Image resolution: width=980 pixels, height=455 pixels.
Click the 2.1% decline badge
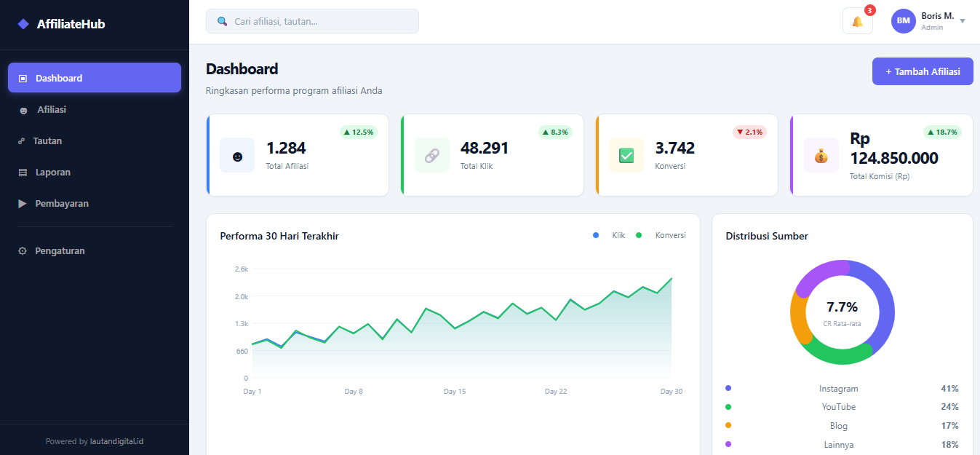tap(749, 132)
